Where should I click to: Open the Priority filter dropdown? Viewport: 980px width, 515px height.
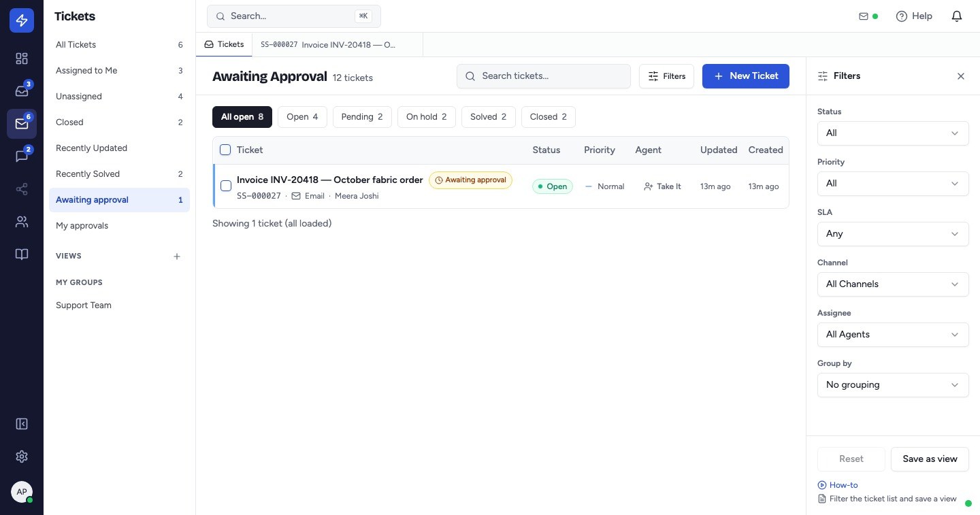tap(893, 184)
